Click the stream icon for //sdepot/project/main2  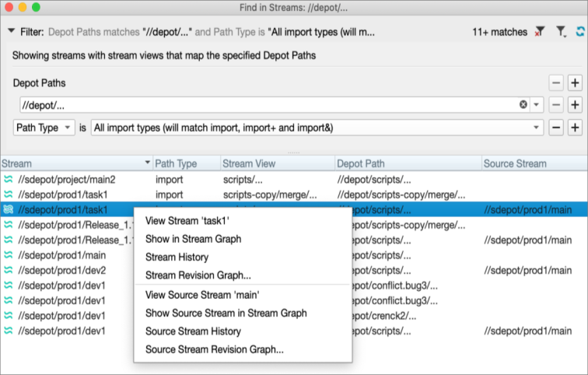tap(7, 180)
